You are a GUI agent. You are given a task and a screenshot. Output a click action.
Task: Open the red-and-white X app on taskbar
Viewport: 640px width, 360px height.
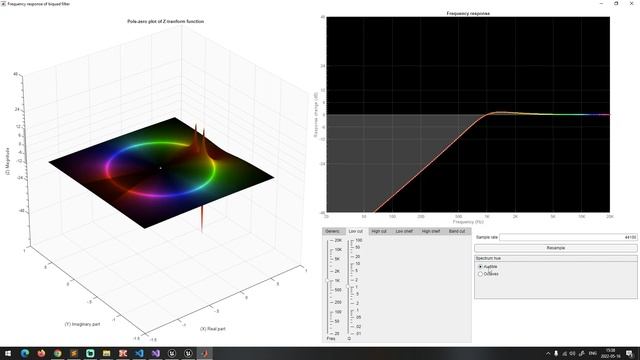tap(123, 353)
